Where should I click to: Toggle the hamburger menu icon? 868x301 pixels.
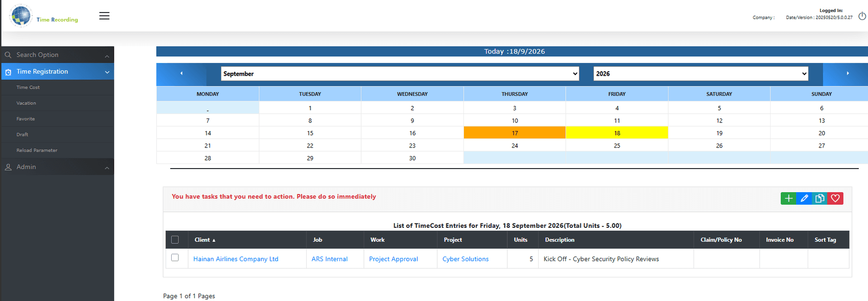click(x=104, y=16)
